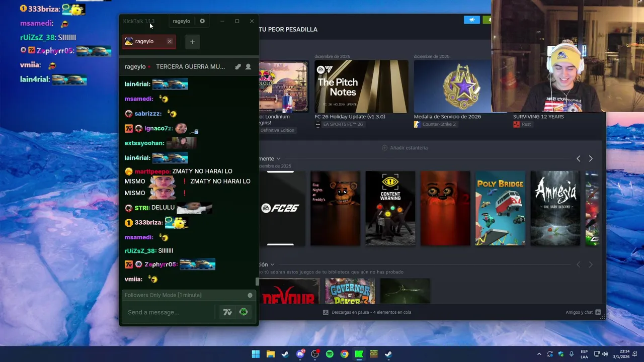Open Discord from the taskbar

click(x=300, y=354)
